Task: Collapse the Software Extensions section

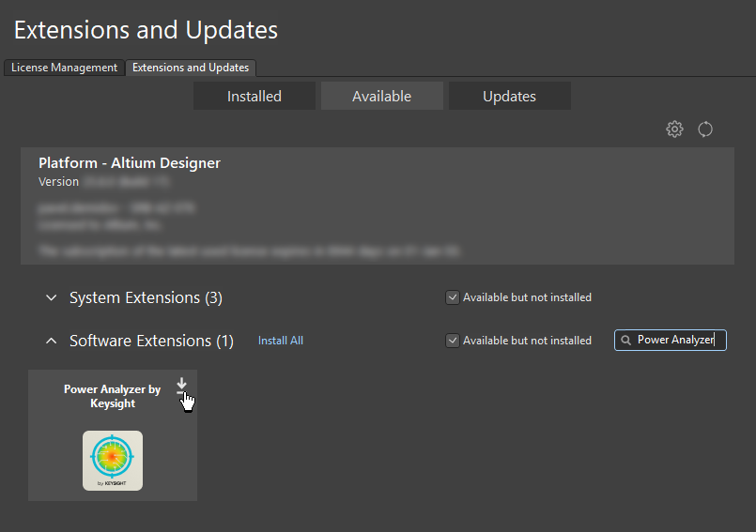Action: click(x=51, y=341)
